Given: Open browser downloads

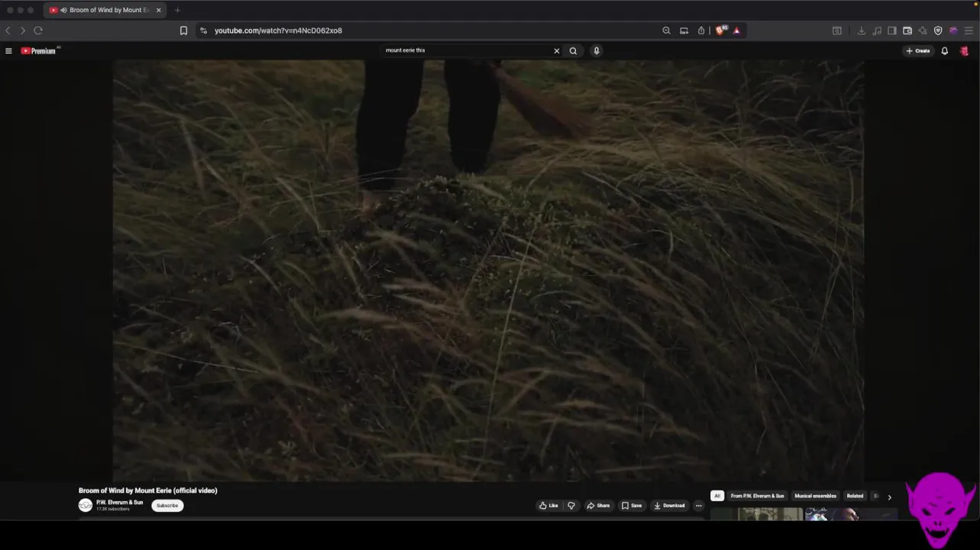Looking at the screenshot, I should pyautogui.click(x=862, y=31).
